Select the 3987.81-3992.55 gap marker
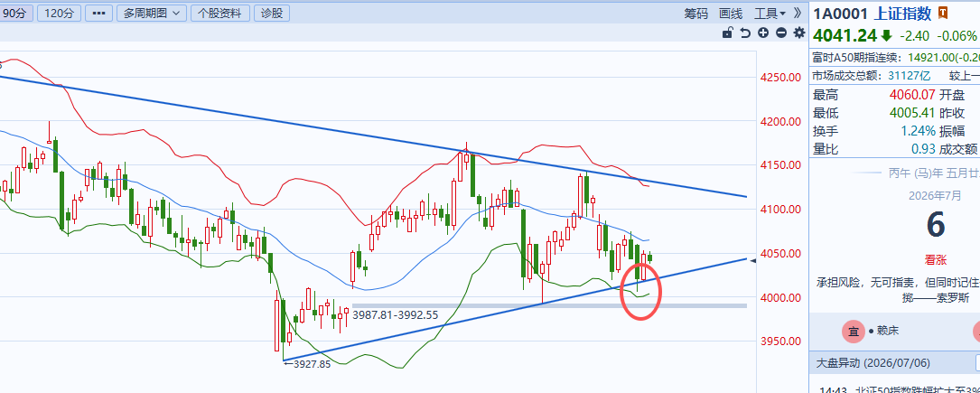This screenshot has height=393, width=980. (396, 315)
